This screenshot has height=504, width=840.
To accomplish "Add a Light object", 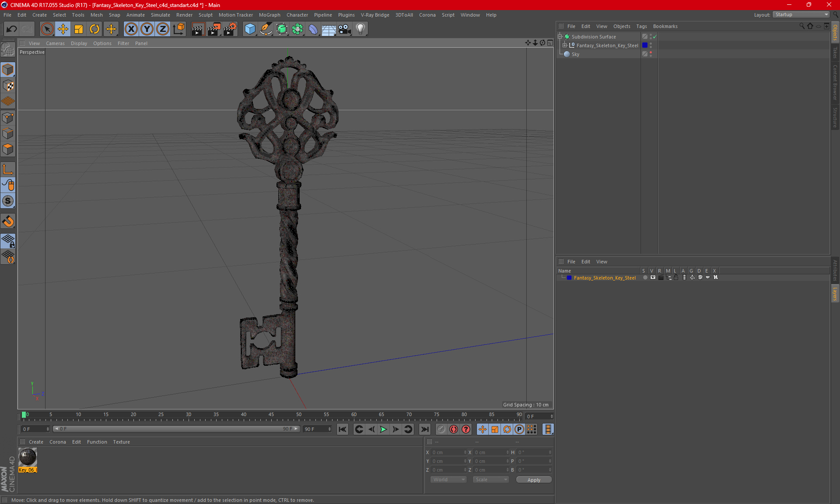I will point(360,29).
